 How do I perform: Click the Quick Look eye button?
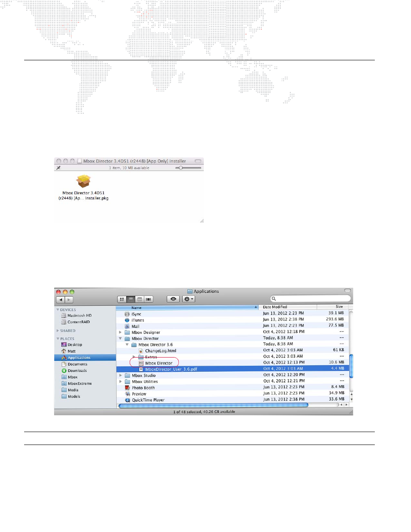coord(173,299)
